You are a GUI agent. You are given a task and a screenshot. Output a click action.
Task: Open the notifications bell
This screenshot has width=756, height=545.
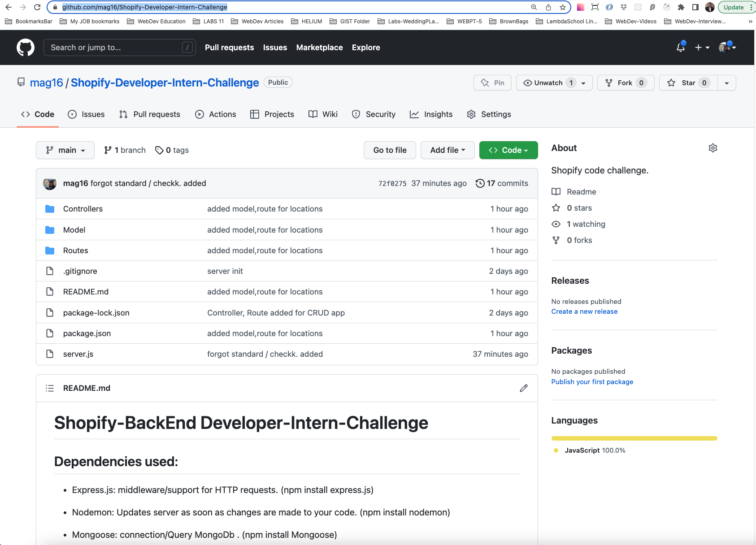tap(681, 48)
